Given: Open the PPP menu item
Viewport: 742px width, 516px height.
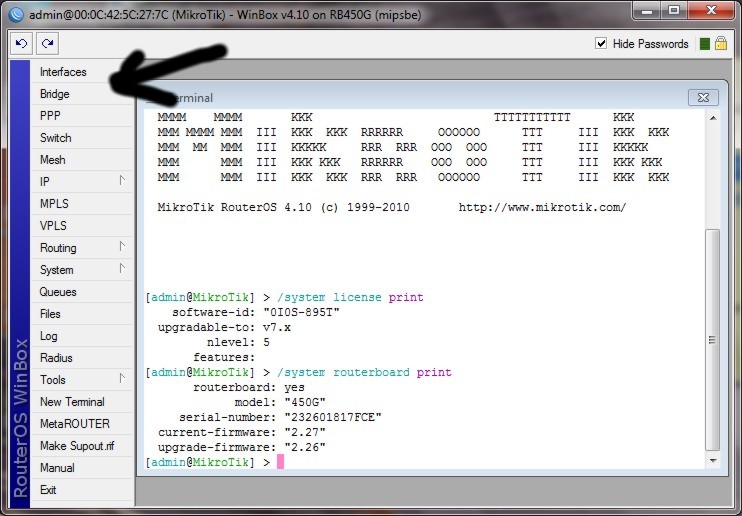Looking at the screenshot, I should 82,116.
